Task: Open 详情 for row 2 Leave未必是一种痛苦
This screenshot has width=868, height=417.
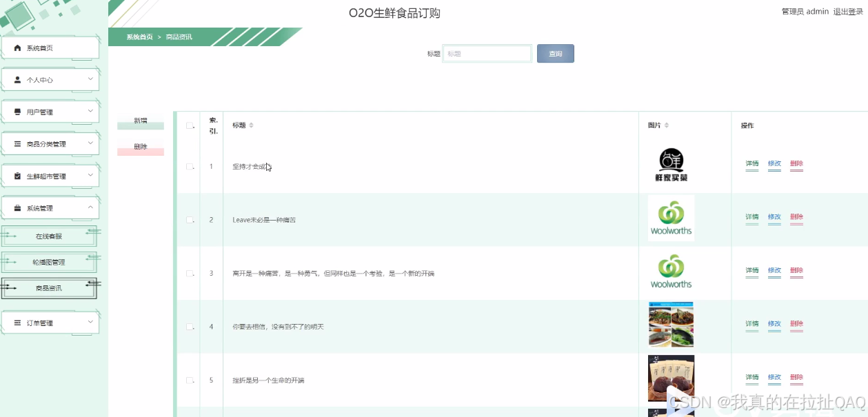Action: pos(752,217)
